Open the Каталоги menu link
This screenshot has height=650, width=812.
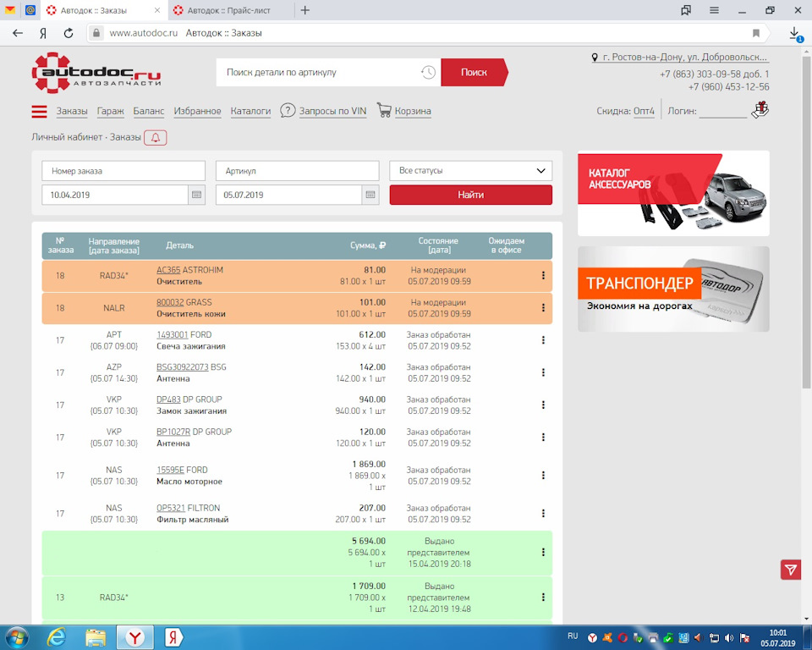(250, 111)
